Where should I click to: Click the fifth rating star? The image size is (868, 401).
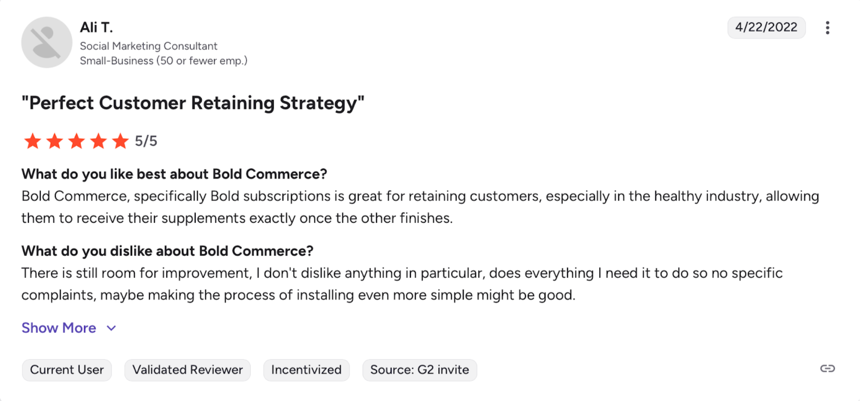point(120,141)
